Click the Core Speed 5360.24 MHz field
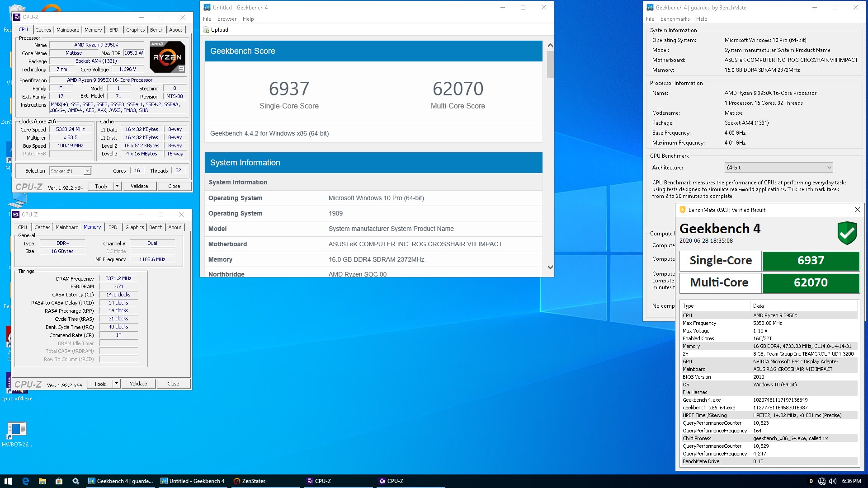 [x=71, y=129]
